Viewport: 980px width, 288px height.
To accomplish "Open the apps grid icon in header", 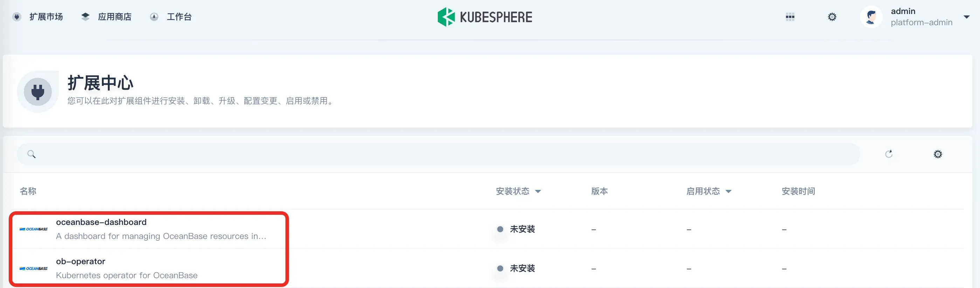I will pyautogui.click(x=790, y=17).
